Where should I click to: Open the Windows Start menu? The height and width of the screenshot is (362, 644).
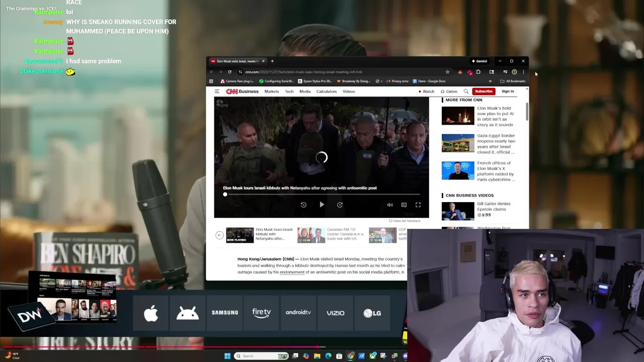click(227, 356)
